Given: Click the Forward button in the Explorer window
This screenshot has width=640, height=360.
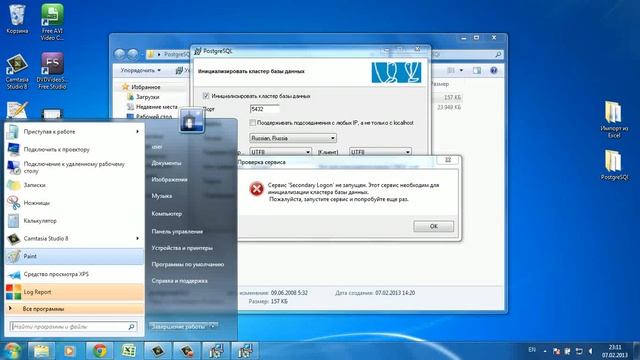Looking at the screenshot, I should coord(133,54).
